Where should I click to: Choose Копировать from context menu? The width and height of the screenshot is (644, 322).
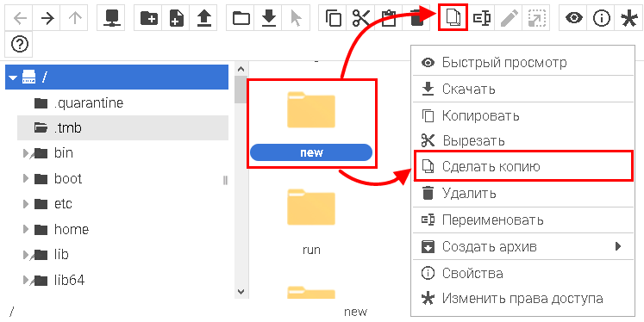click(x=522, y=115)
